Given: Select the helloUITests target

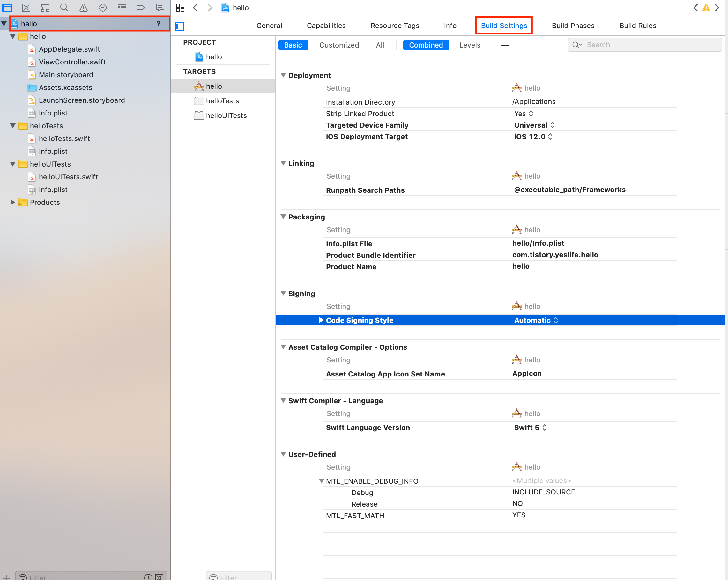Looking at the screenshot, I should (226, 115).
